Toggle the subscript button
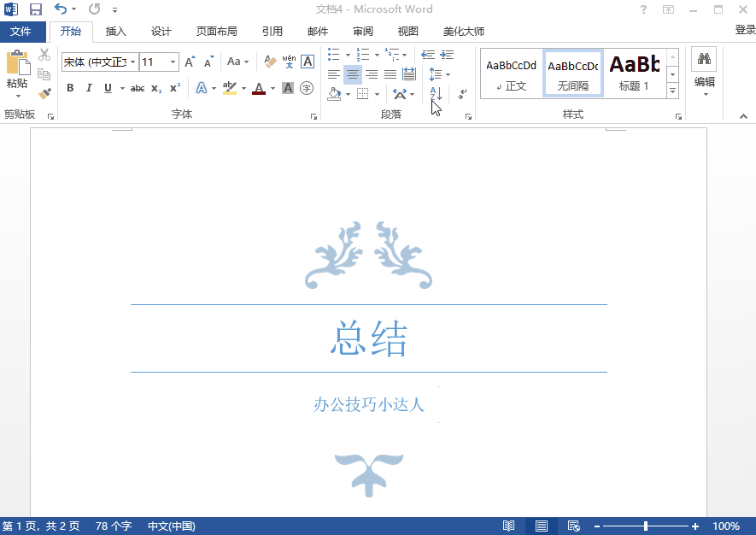This screenshot has width=756, height=535. [155, 87]
